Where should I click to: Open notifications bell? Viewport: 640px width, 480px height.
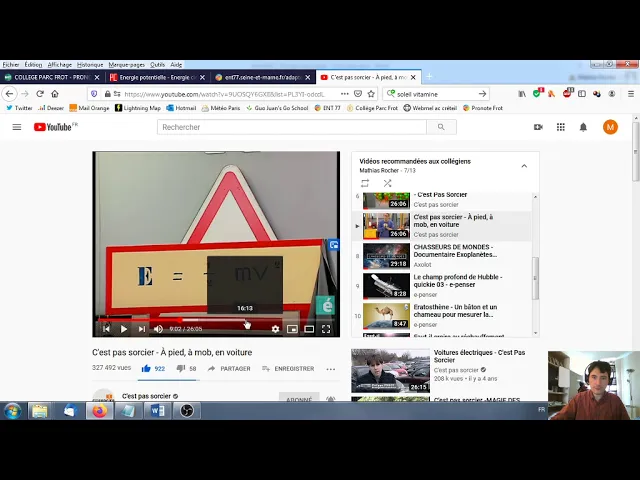583,127
